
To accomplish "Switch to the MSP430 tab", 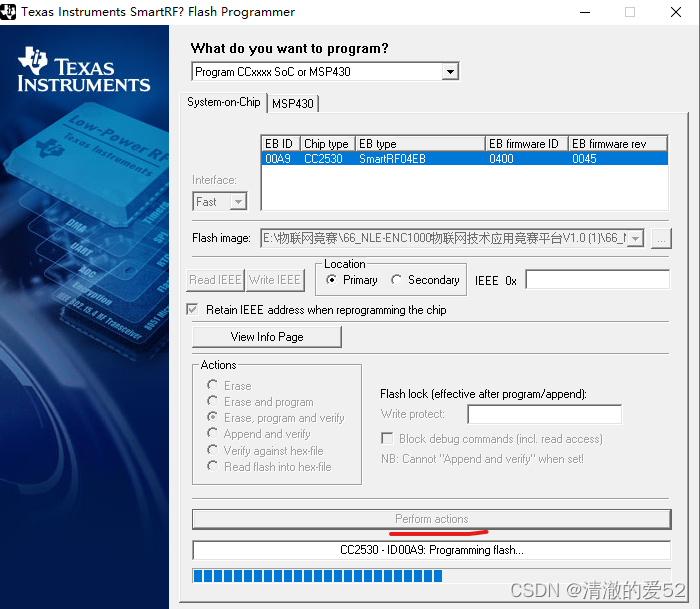I will coord(293,104).
